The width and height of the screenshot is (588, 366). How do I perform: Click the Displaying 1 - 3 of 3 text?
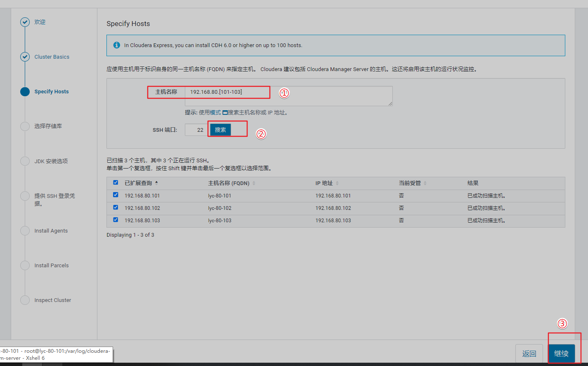point(130,235)
